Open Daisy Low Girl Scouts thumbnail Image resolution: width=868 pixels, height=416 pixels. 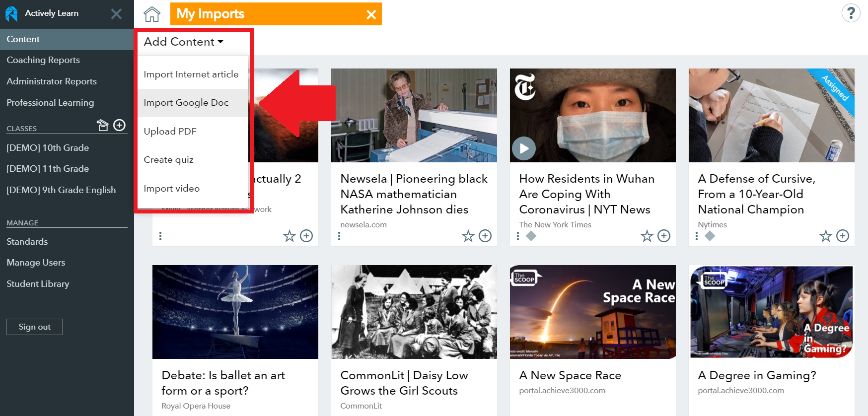[414, 312]
